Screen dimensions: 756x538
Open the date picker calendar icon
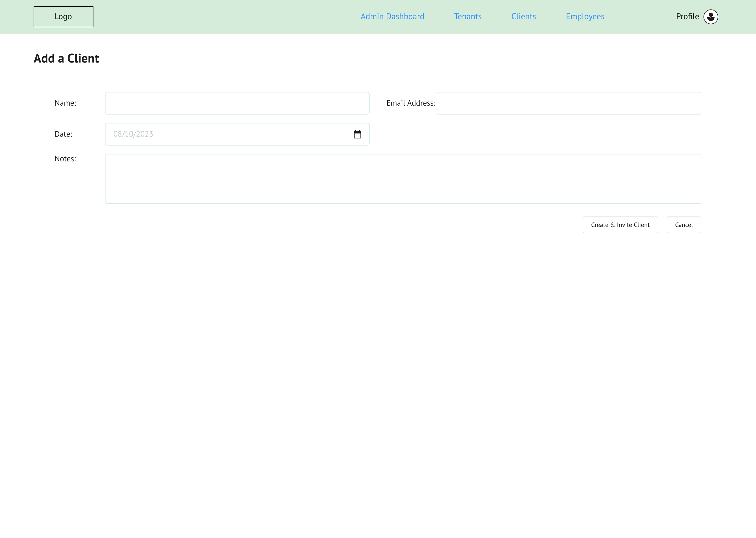point(357,134)
